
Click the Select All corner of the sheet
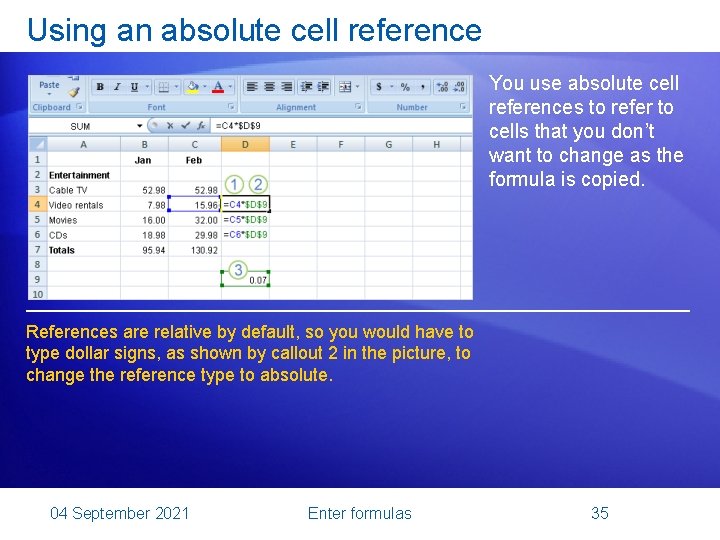point(38,145)
